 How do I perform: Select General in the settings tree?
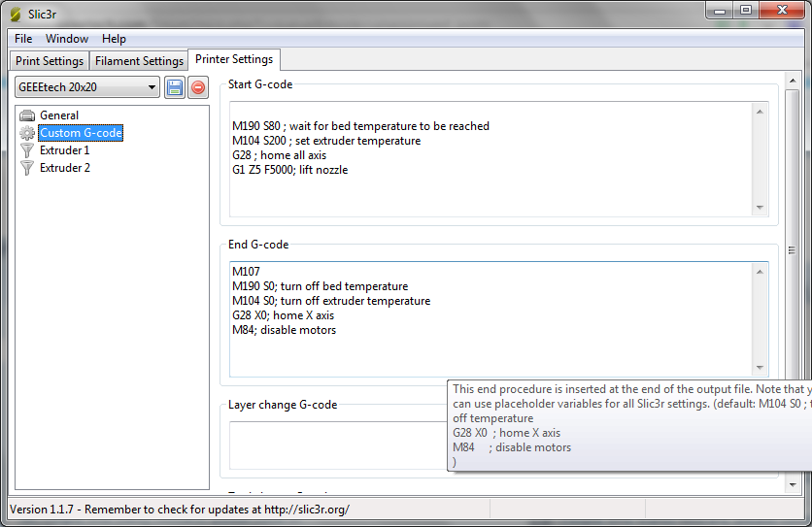59,115
